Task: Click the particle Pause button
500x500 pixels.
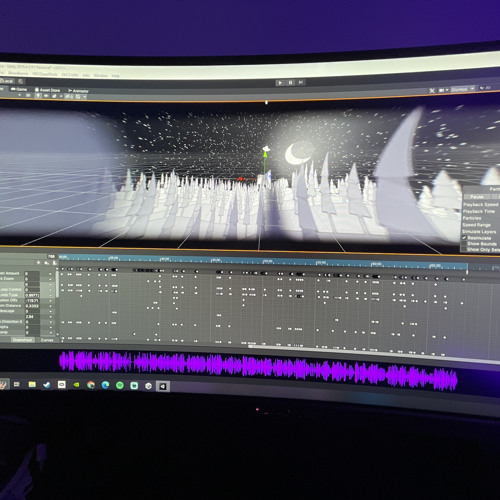Action: (477, 197)
